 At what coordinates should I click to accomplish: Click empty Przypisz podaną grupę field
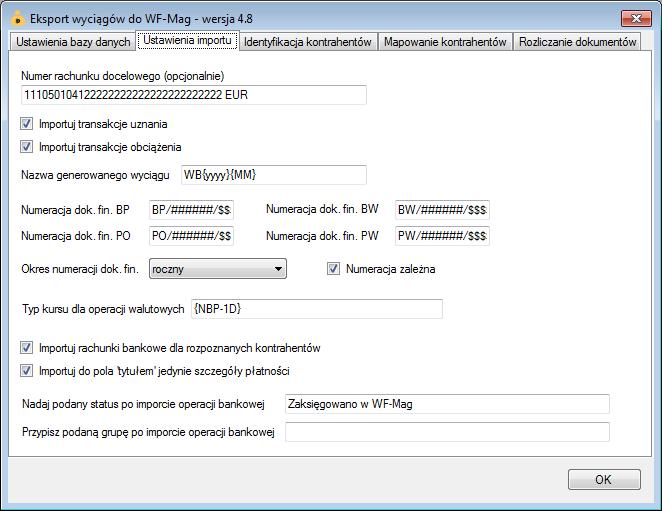coord(447,432)
